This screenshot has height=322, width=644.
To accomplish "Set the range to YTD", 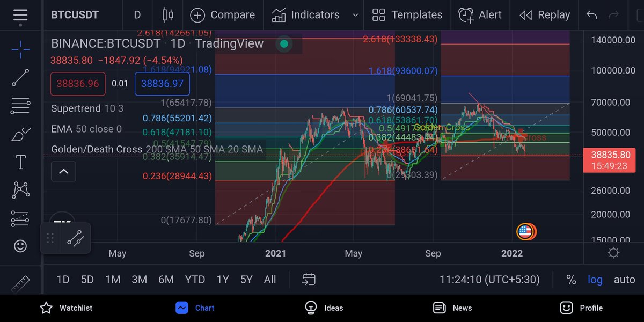I will 194,280.
